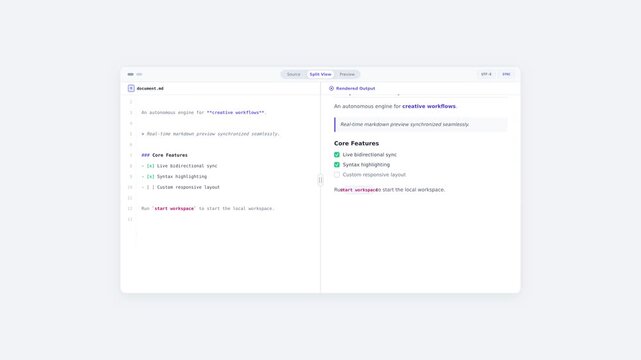This screenshot has height=360, width=641.
Task: Click line number 10 in the gutter
Action: point(130,187)
